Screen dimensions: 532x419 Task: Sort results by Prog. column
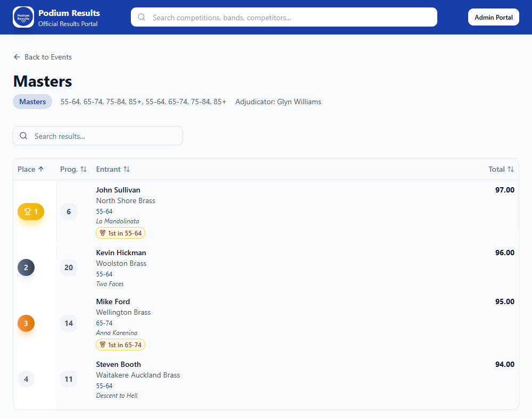tap(73, 169)
